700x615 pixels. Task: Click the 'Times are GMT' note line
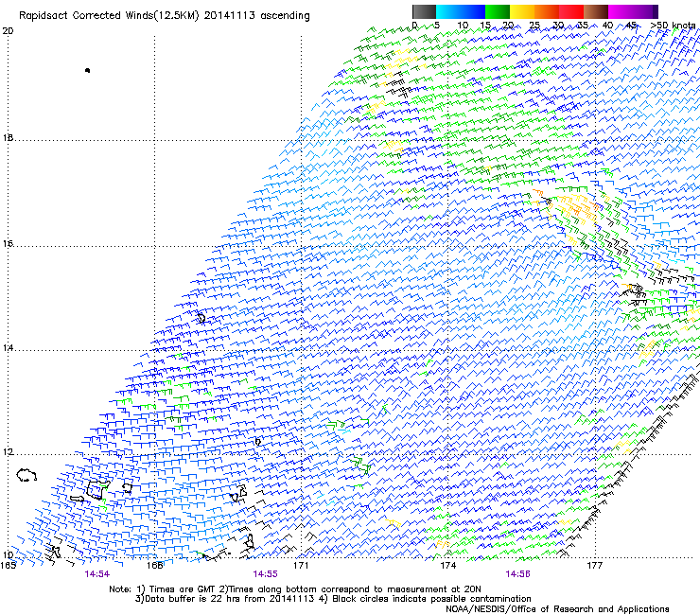coord(295,589)
